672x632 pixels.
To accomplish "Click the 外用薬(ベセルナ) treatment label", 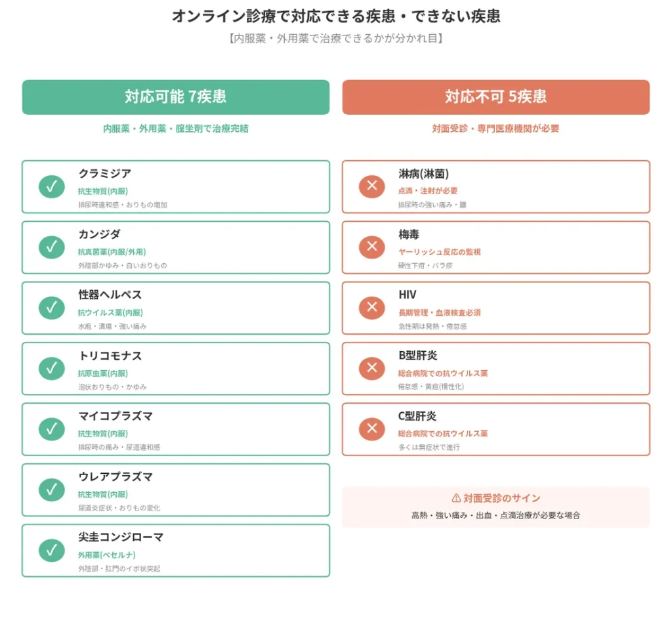I will tap(106, 555).
